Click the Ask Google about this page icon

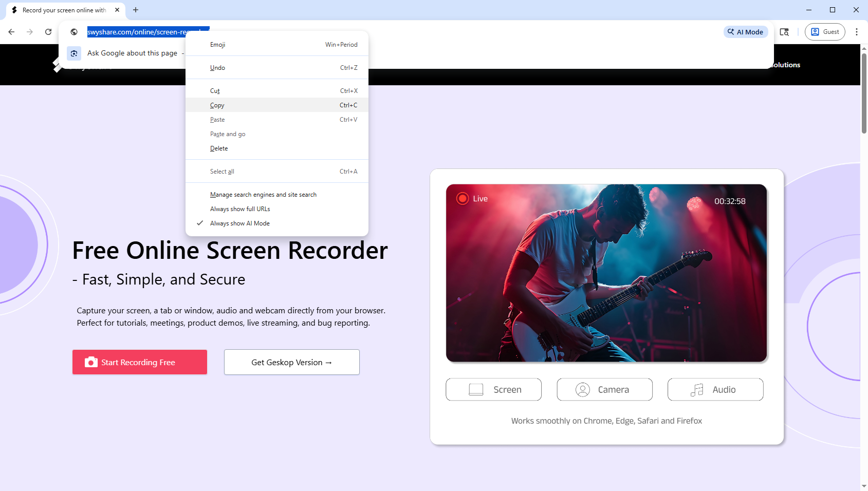pos(74,53)
